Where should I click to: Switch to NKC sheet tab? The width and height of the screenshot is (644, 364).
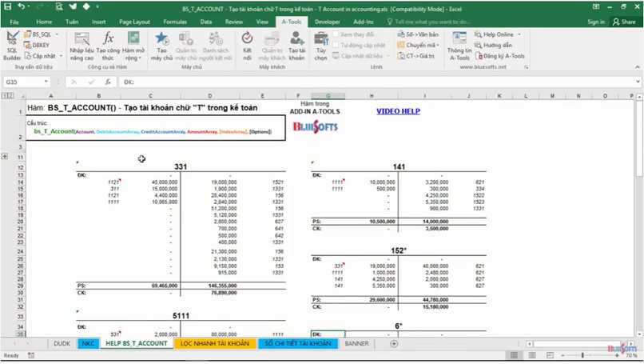point(88,343)
